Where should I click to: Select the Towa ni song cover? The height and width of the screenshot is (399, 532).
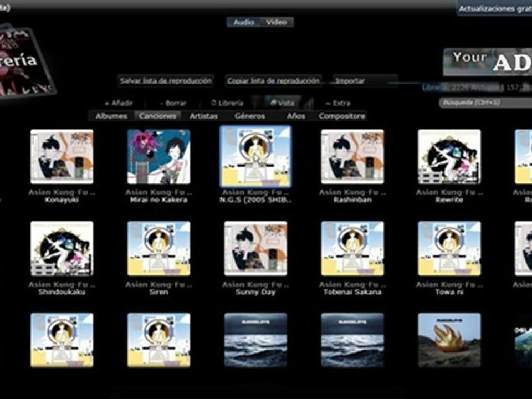(449, 248)
